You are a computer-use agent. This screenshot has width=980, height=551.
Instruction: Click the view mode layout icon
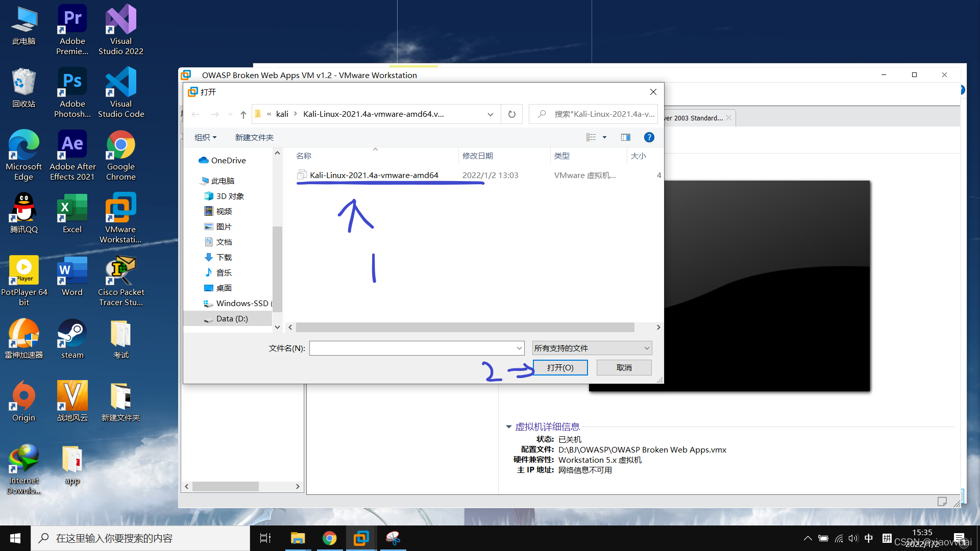[591, 137]
